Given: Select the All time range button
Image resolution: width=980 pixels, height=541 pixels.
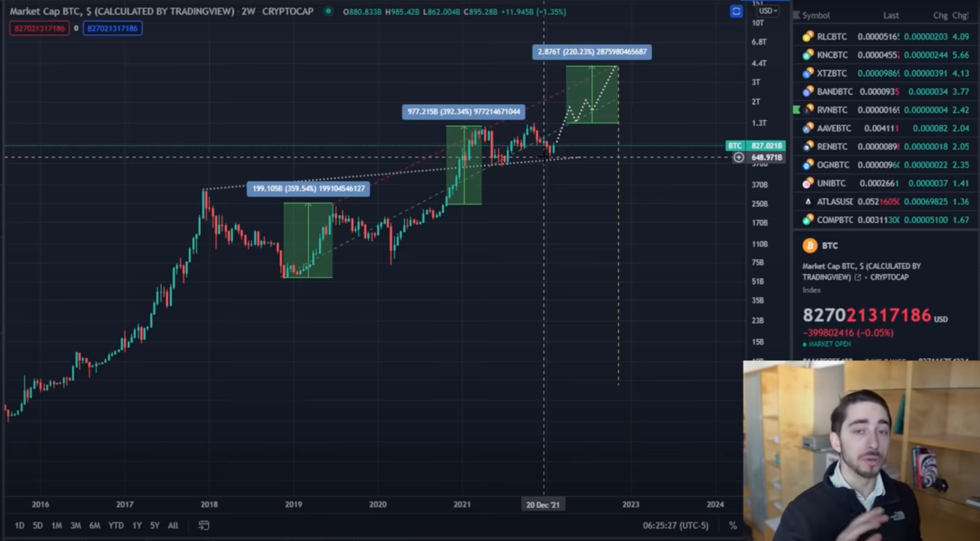Looking at the screenshot, I should (173, 526).
